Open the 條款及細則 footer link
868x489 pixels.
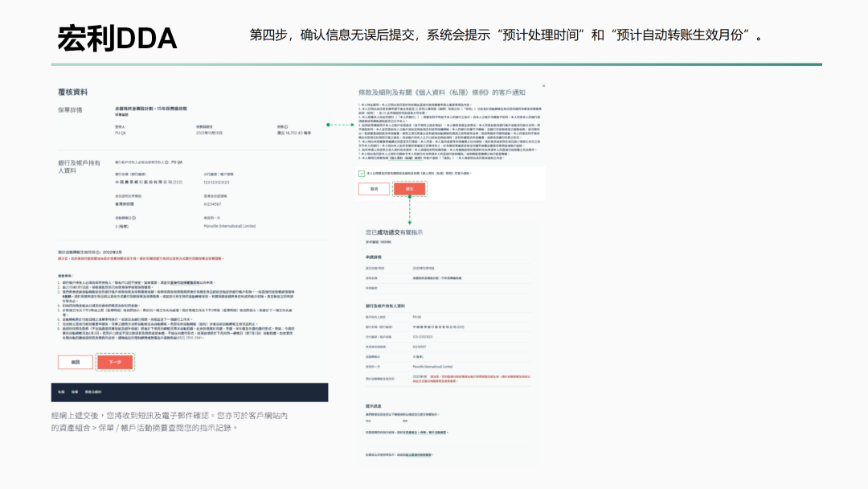point(93,392)
